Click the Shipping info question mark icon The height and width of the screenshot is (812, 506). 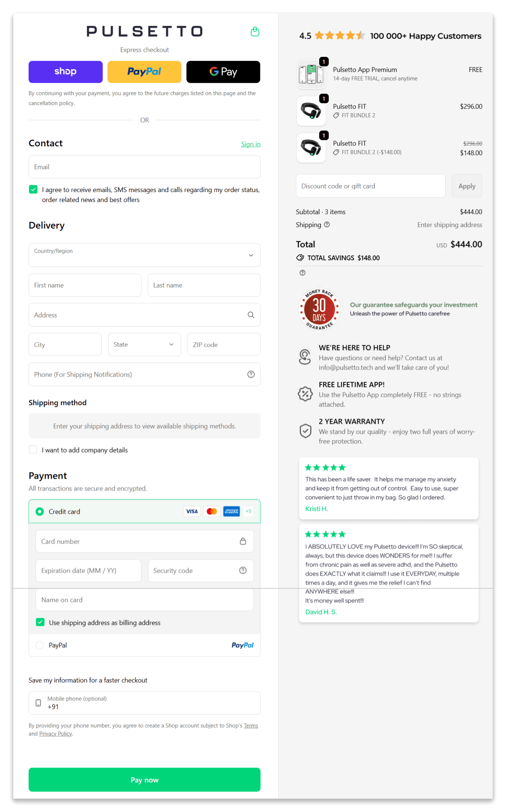click(326, 224)
